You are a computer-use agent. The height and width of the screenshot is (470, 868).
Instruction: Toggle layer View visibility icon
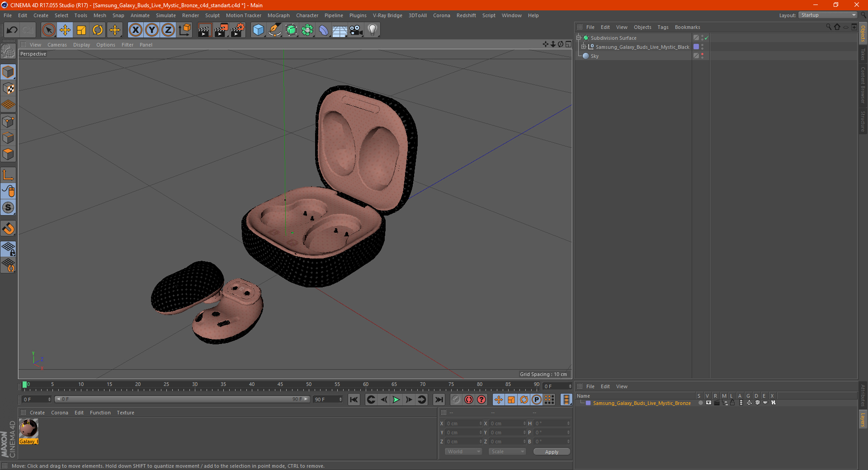pyautogui.click(x=708, y=403)
